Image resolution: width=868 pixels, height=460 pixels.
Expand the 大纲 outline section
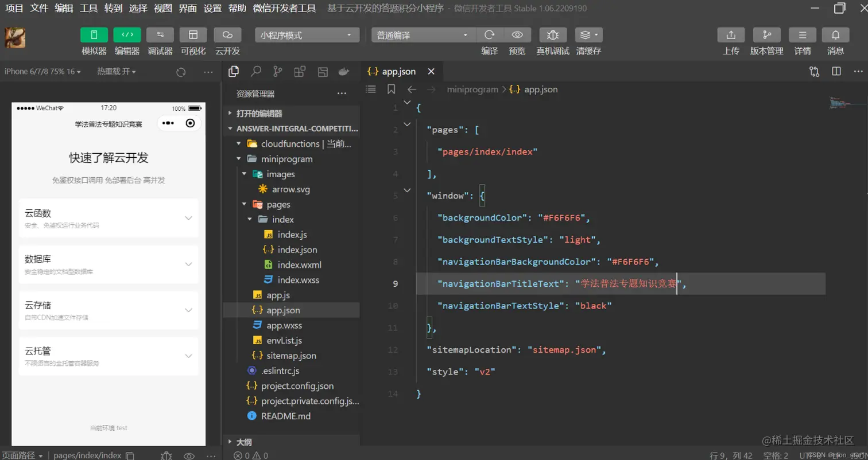292,442
